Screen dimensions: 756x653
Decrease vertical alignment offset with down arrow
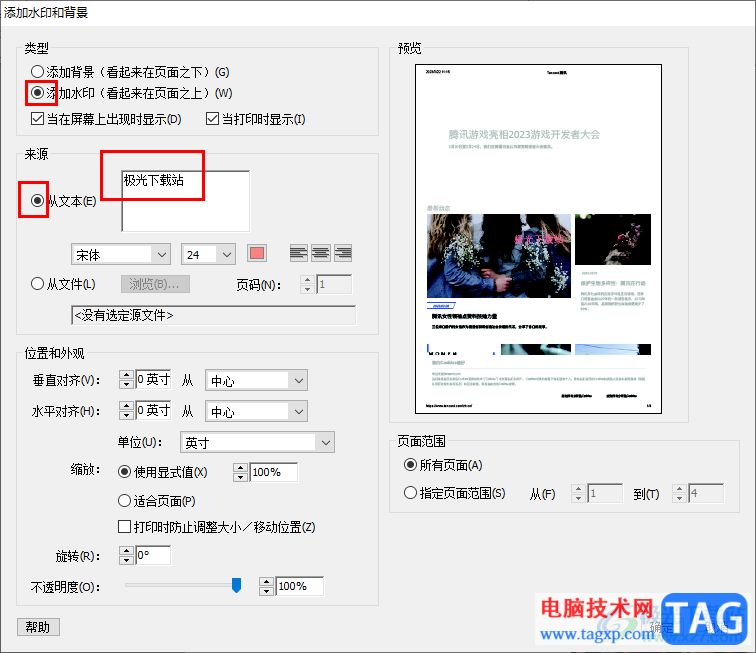coord(126,384)
